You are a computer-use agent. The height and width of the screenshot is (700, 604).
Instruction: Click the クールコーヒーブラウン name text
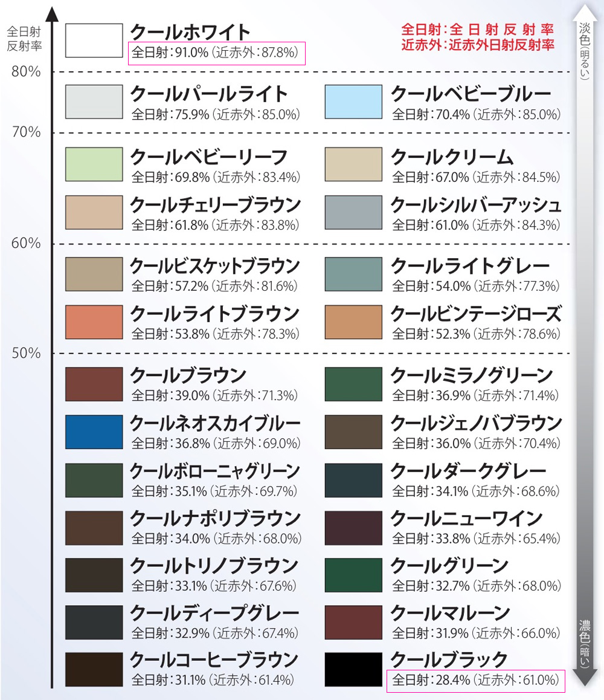(214, 659)
